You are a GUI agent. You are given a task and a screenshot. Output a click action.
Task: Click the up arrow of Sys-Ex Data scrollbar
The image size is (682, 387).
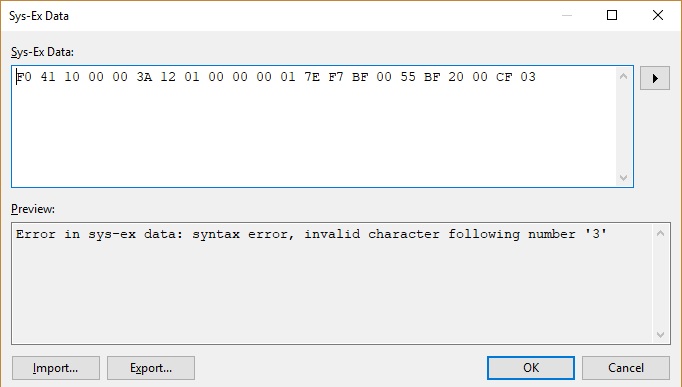(623, 77)
